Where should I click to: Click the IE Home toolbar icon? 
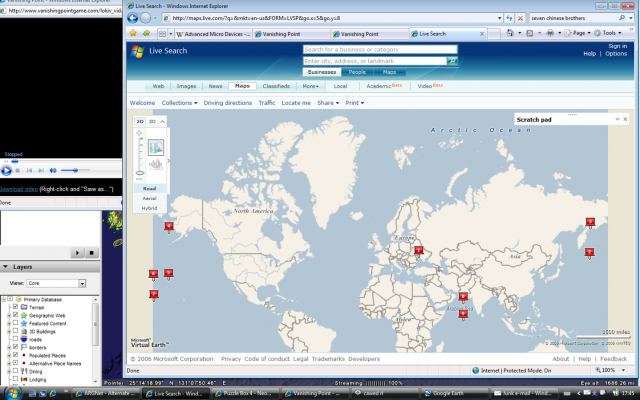(x=510, y=33)
